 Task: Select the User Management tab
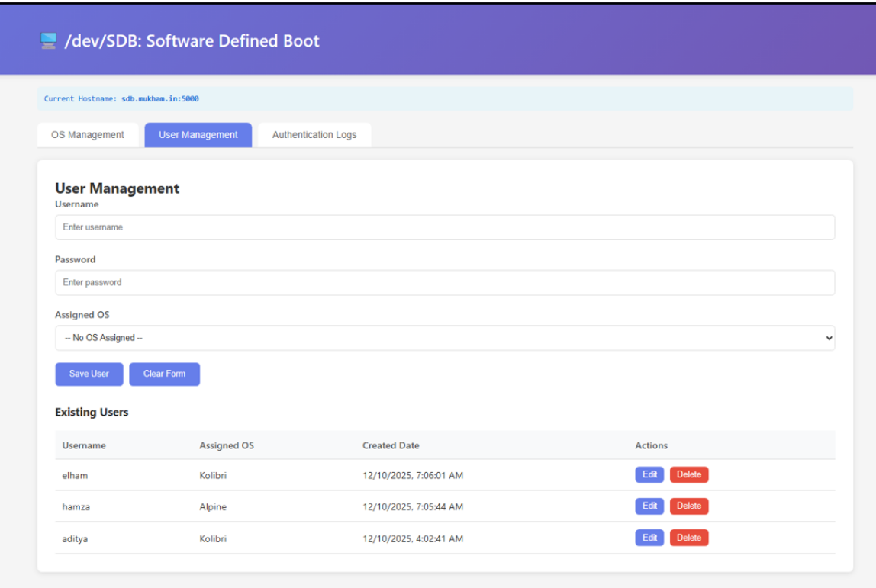pos(198,135)
